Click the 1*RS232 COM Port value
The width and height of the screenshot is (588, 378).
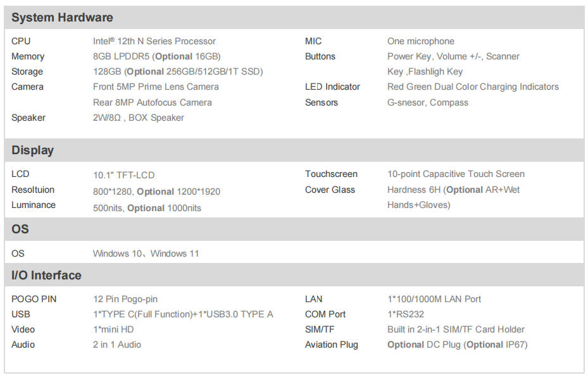[406, 314]
